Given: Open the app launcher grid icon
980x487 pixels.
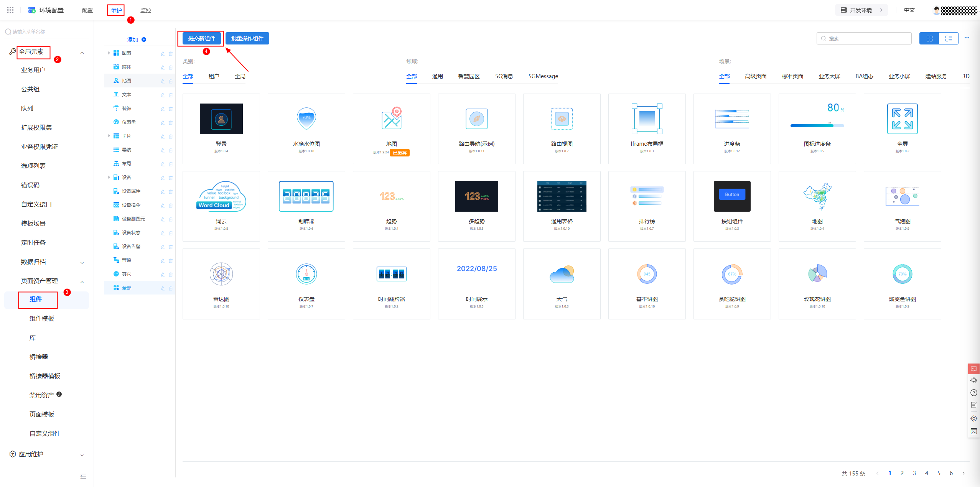Looking at the screenshot, I should pos(10,10).
